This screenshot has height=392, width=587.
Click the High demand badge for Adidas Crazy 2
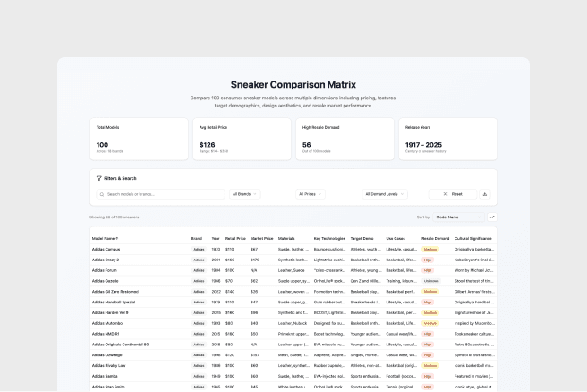point(428,260)
